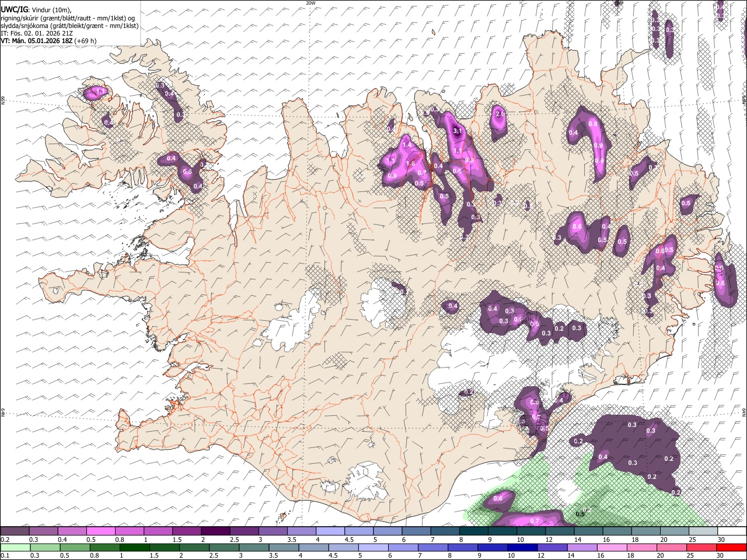Click the '2.0' precipitation value on the map
The image size is (747, 560).
(500, 114)
